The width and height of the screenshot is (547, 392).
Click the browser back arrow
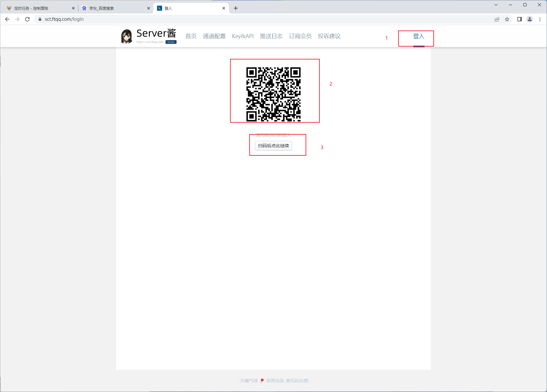pyautogui.click(x=7, y=19)
